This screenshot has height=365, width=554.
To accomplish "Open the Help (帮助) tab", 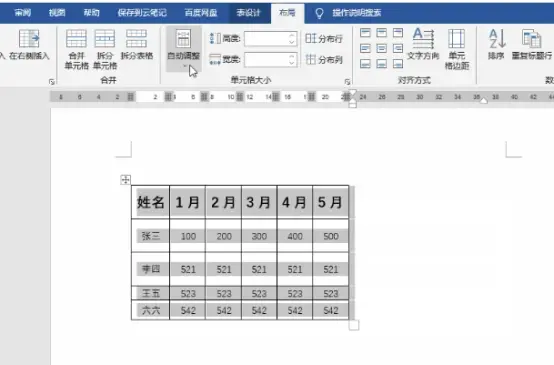I will tap(92, 13).
